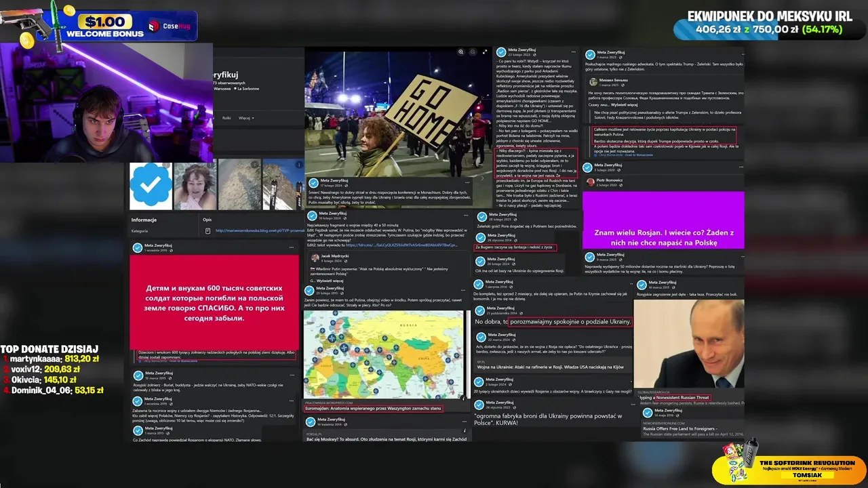The width and height of the screenshot is (868, 488).
Task: Select the Opis heading
Action: pos(208,220)
